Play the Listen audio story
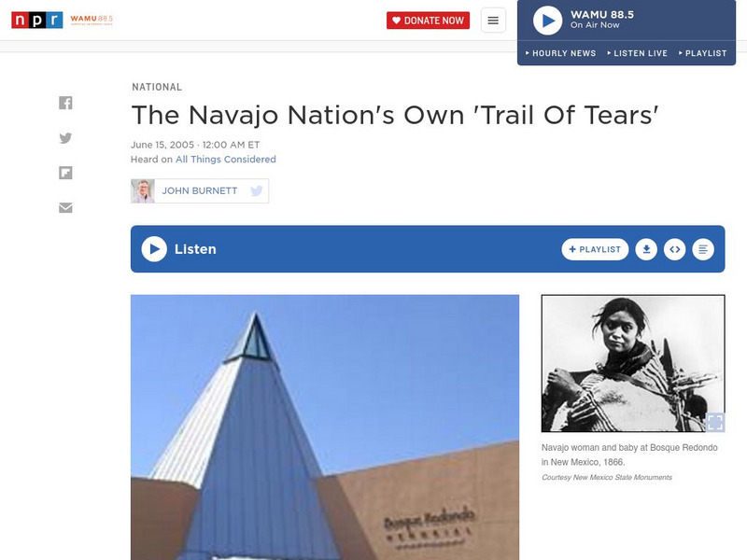 click(x=154, y=249)
